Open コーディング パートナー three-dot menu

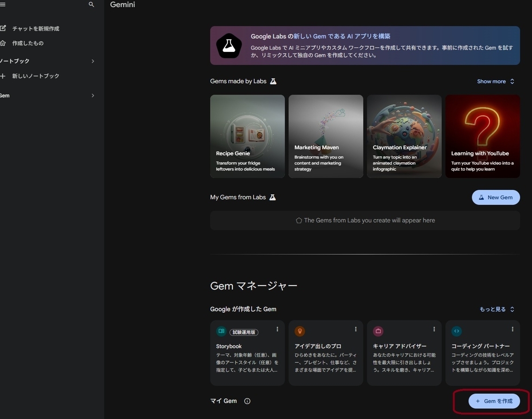pyautogui.click(x=512, y=329)
